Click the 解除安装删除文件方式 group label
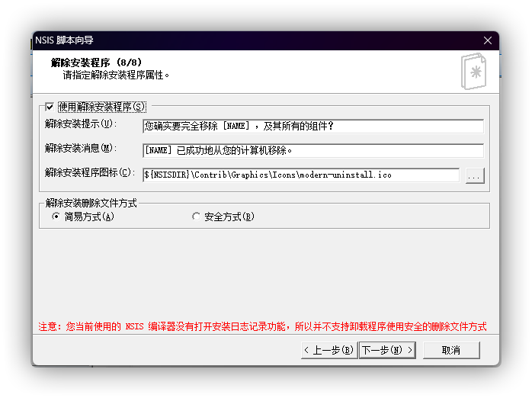 point(91,203)
